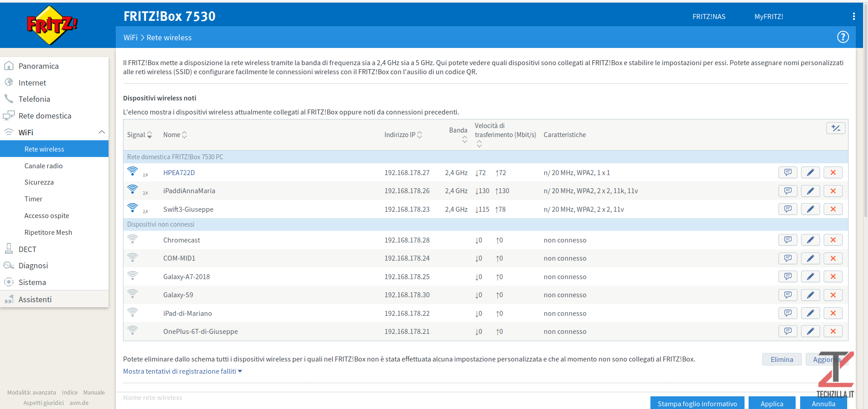868x409 pixels.
Task: Open FRITZ!NAS link in header
Action: [x=709, y=17]
